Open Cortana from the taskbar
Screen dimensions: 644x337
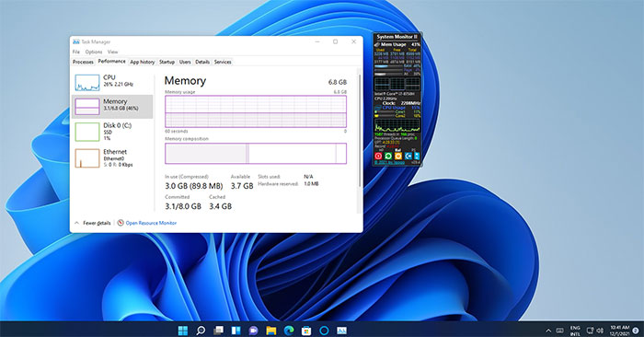coord(324,330)
